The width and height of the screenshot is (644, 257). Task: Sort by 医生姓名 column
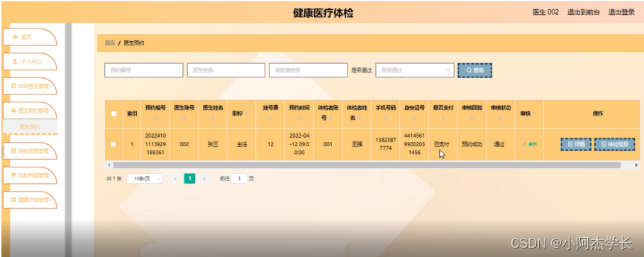click(213, 118)
